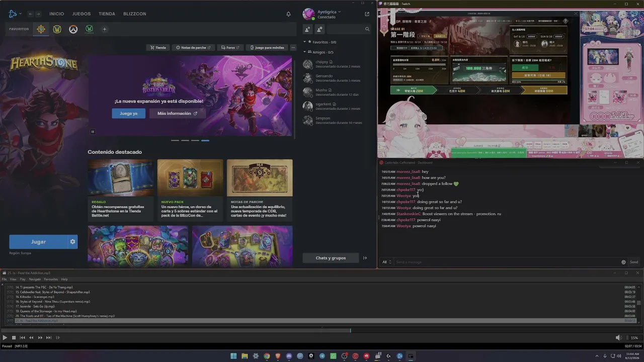
Task: Select the Overwatch favorite icon
Action: tap(73, 29)
